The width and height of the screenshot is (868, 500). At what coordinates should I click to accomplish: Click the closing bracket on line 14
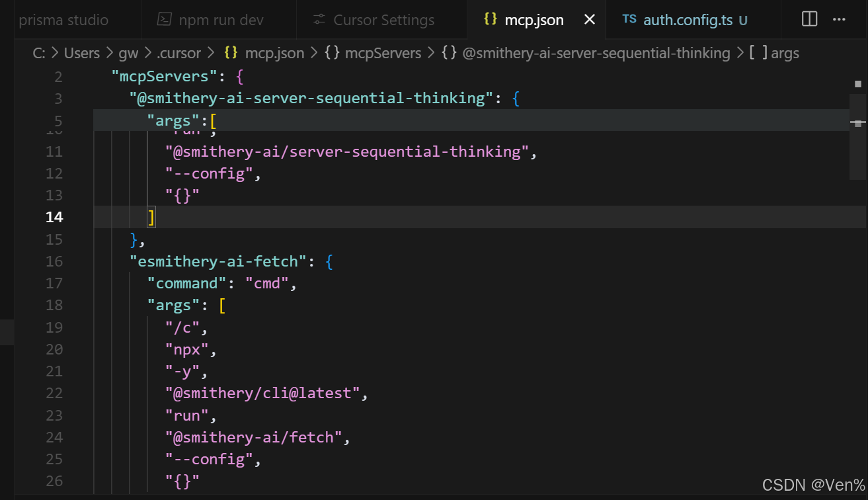(151, 217)
